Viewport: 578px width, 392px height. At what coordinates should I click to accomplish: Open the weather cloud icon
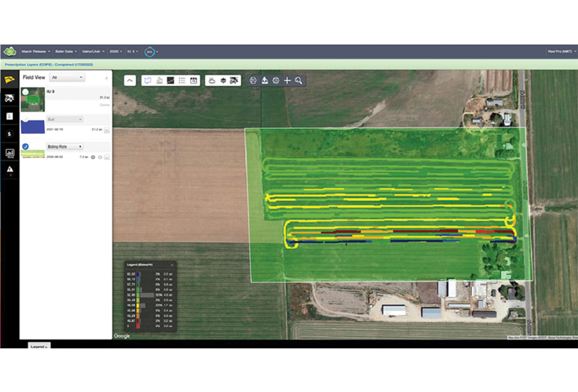click(212, 81)
